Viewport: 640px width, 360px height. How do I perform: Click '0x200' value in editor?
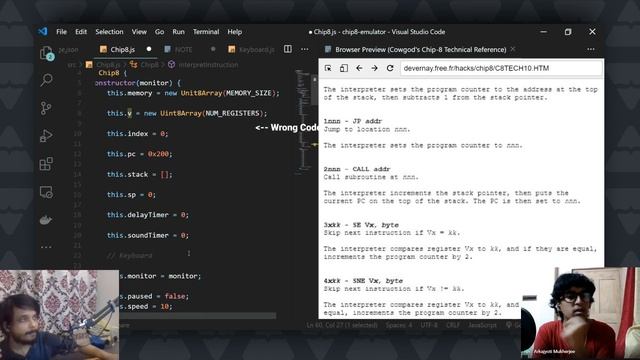pyautogui.click(x=158, y=154)
